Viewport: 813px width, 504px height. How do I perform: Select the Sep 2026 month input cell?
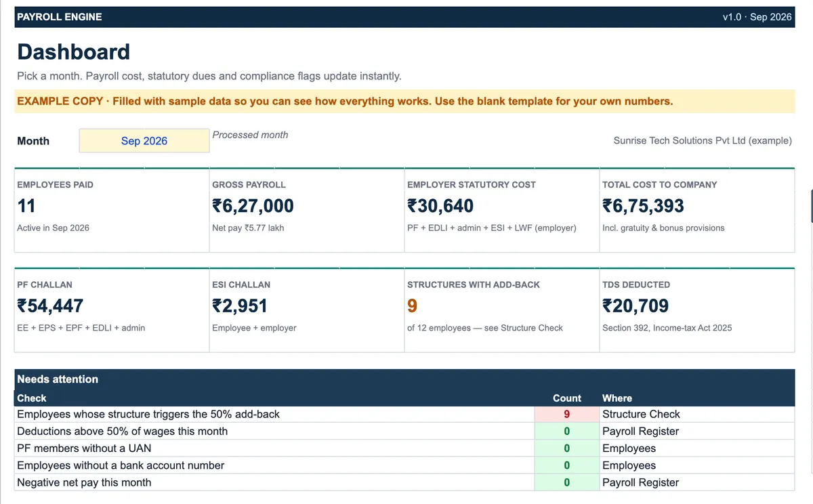pyautogui.click(x=144, y=141)
